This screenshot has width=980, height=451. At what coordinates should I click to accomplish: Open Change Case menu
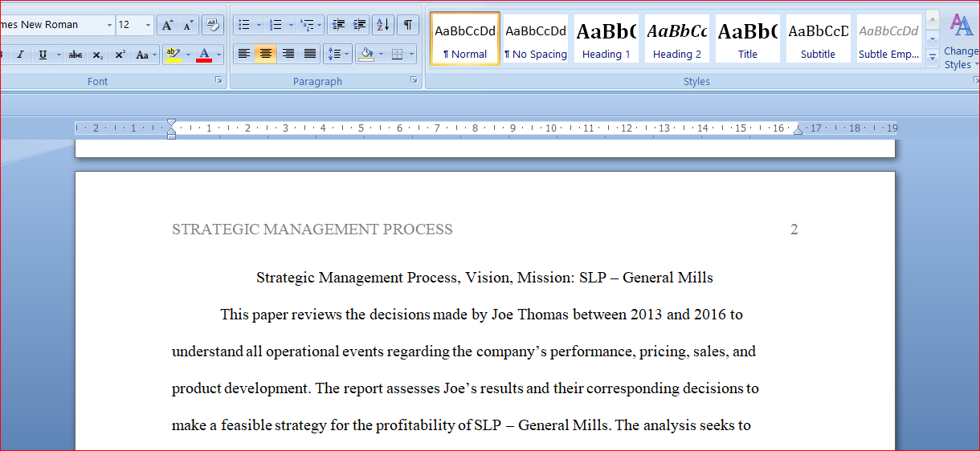coord(145,55)
